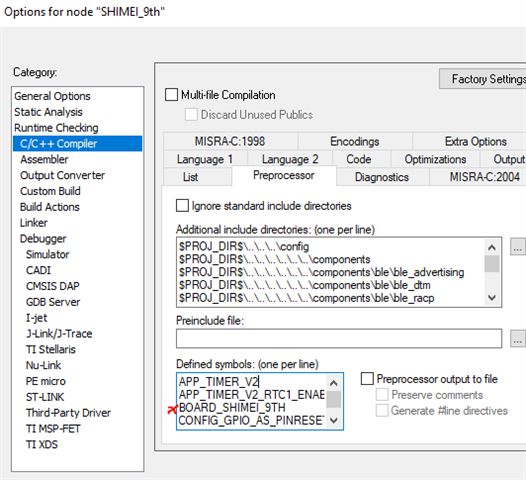Click APP_TIMER_V2_RTC1_ENAE symbol line

[x=252, y=395]
